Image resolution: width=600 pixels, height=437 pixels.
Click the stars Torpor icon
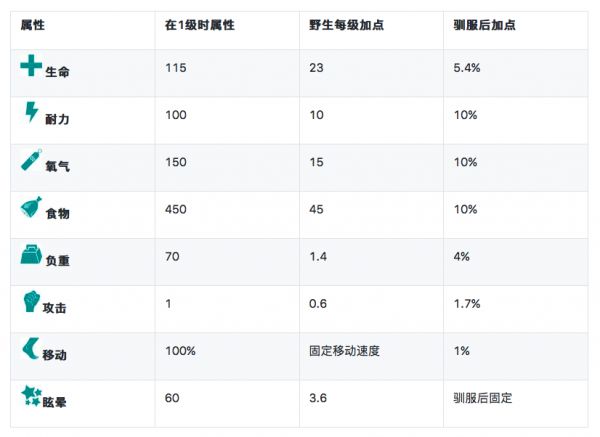[x=31, y=396]
